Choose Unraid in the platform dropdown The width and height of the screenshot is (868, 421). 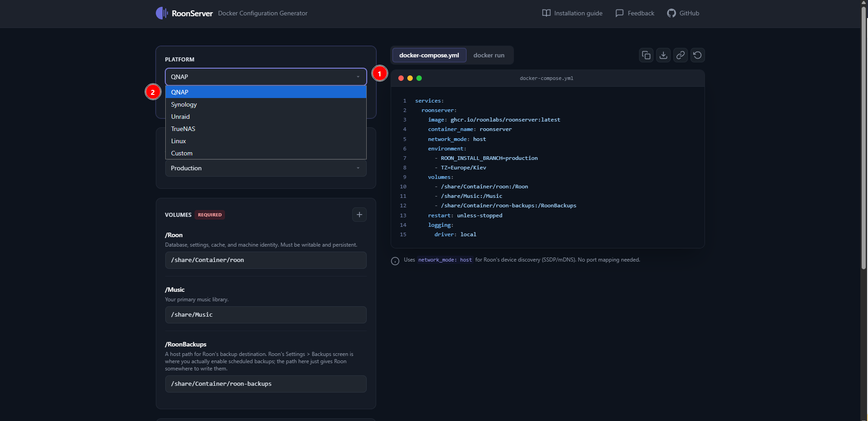coord(180,117)
